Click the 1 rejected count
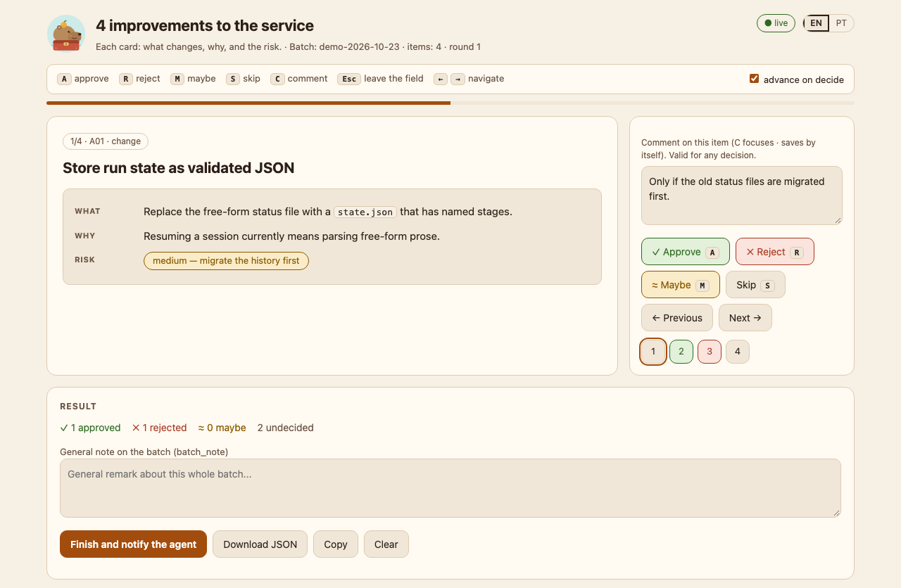The height and width of the screenshot is (588, 901). [x=159, y=428]
